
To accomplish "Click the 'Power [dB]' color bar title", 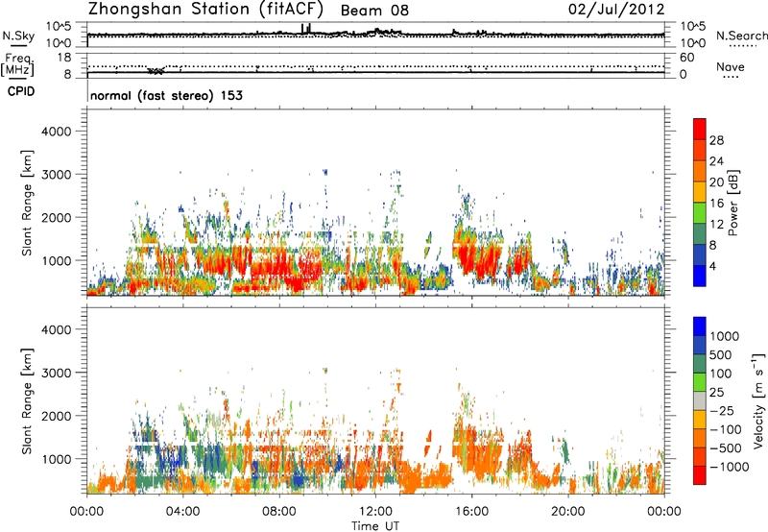I will (x=733, y=203).
